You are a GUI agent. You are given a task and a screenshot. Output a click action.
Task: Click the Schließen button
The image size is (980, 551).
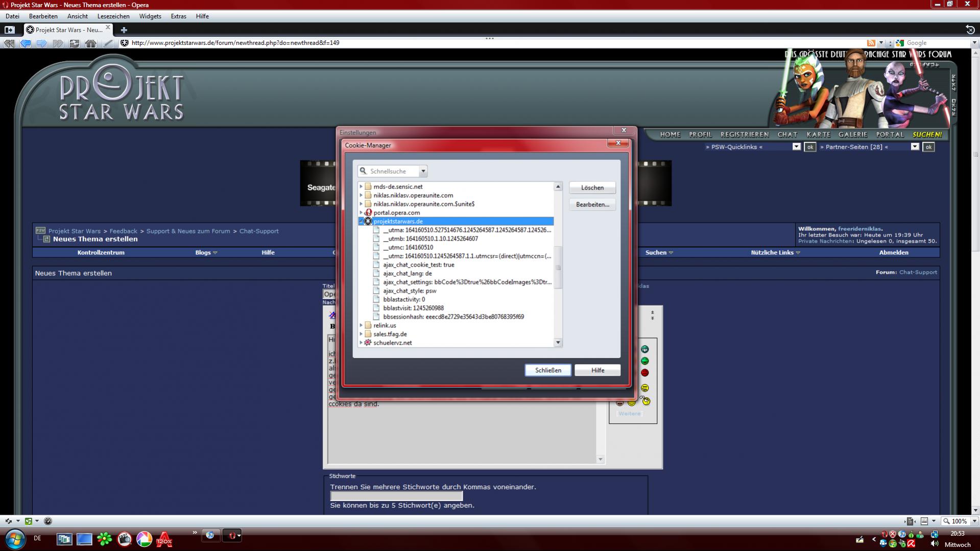click(548, 371)
